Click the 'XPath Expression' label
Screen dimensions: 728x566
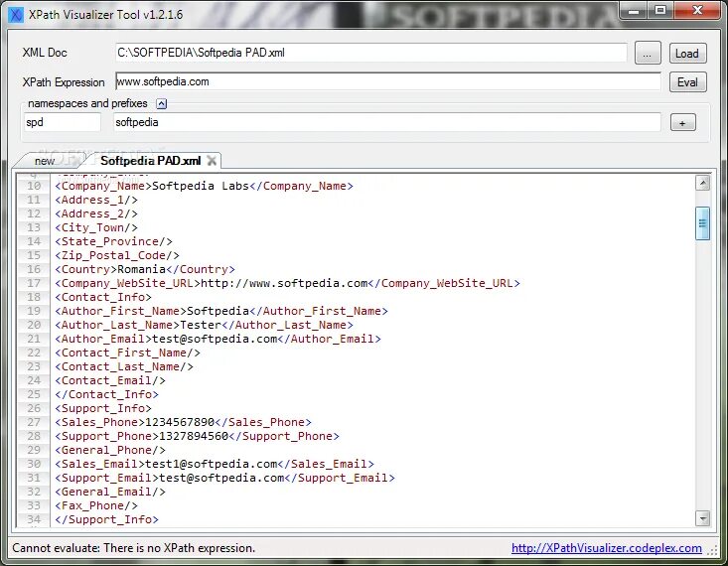pos(64,82)
